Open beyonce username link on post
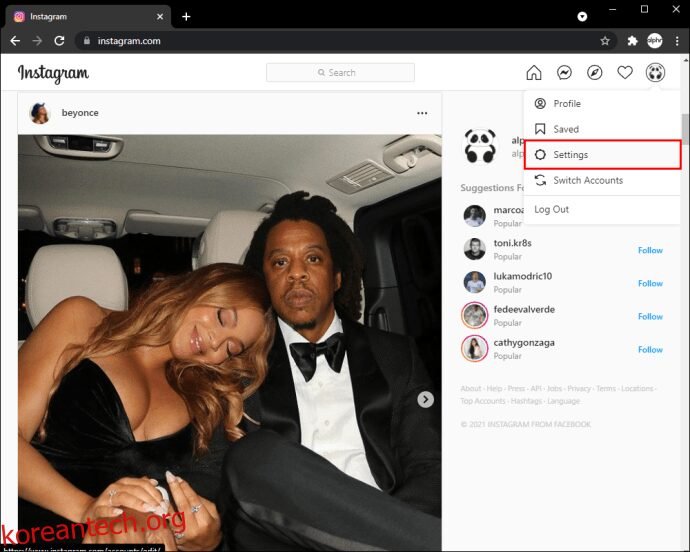Viewport: 690px width, 552px height. point(80,113)
